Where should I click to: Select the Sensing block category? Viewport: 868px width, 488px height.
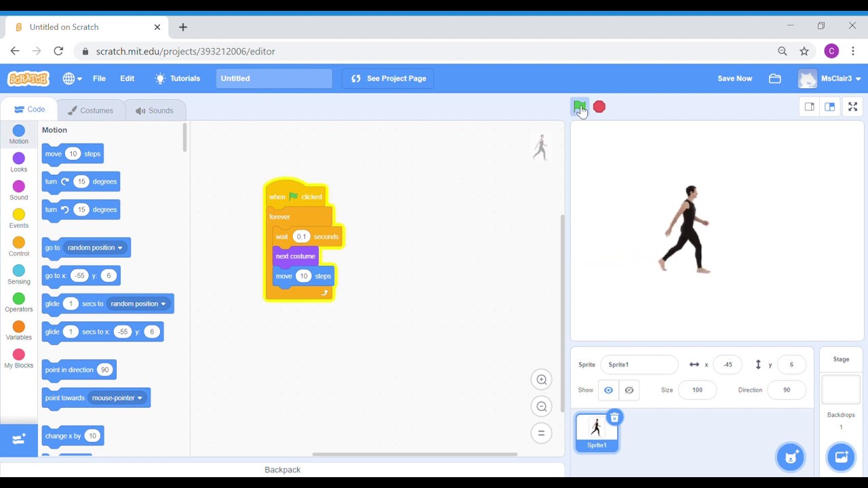coord(19,274)
